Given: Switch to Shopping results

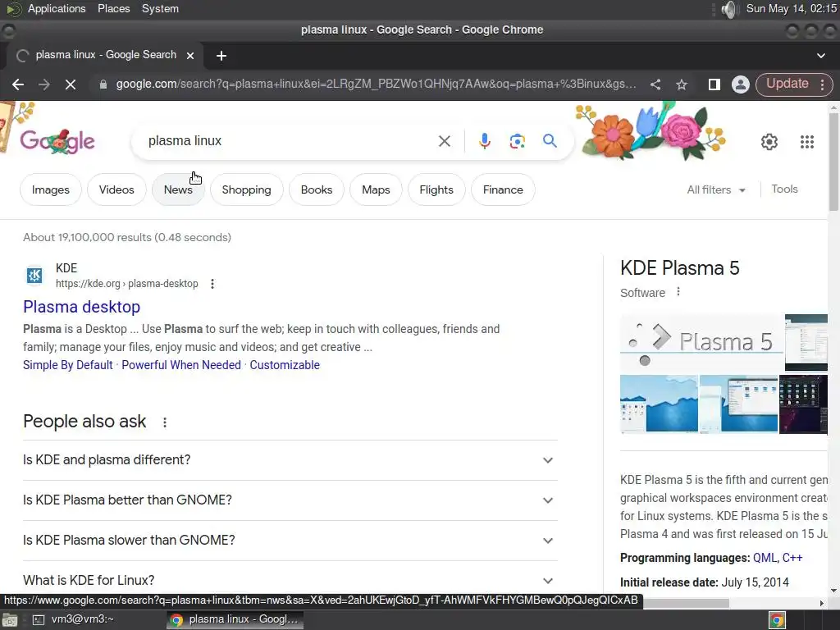Looking at the screenshot, I should click(x=246, y=189).
